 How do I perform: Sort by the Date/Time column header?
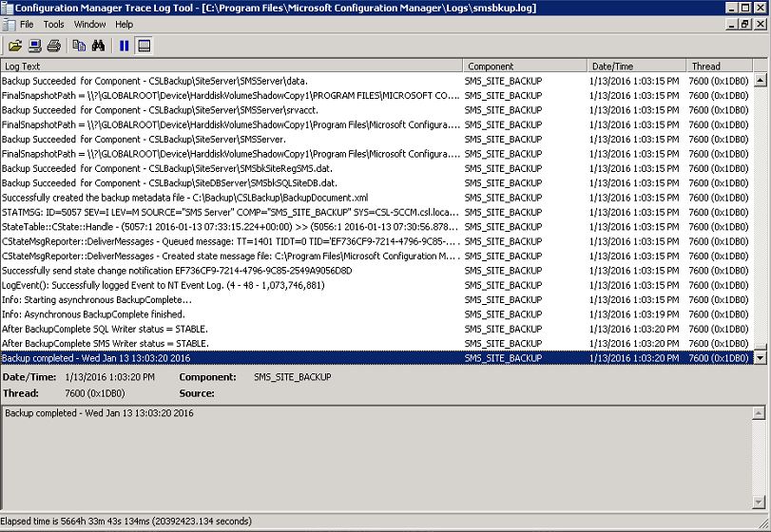tap(637, 66)
